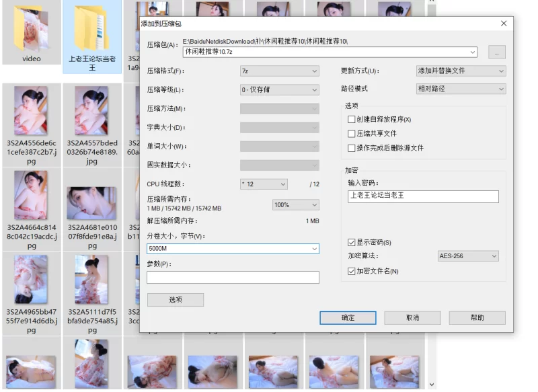The height and width of the screenshot is (392, 538).
Task: Open the 加密算法 AES-256 dropdown
Action: tap(468, 256)
